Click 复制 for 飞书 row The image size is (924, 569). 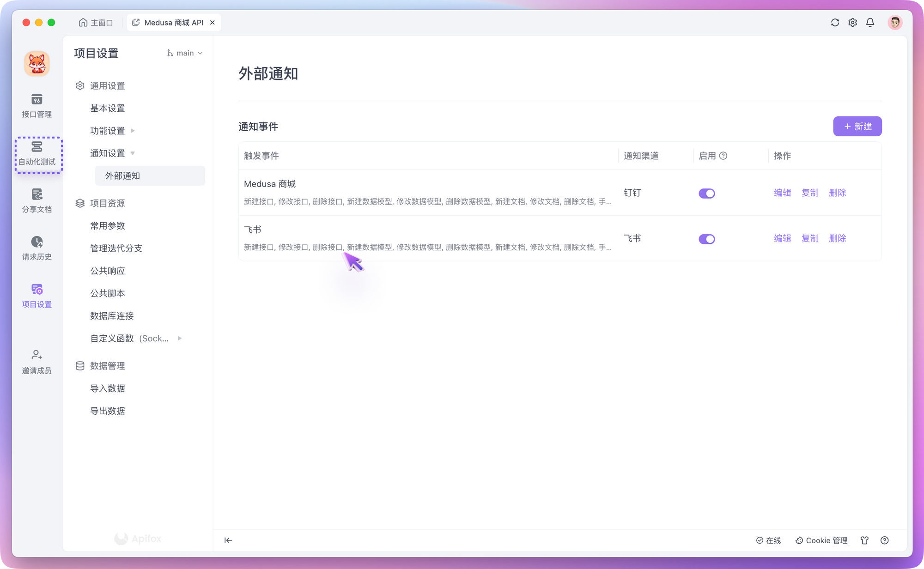coord(810,239)
